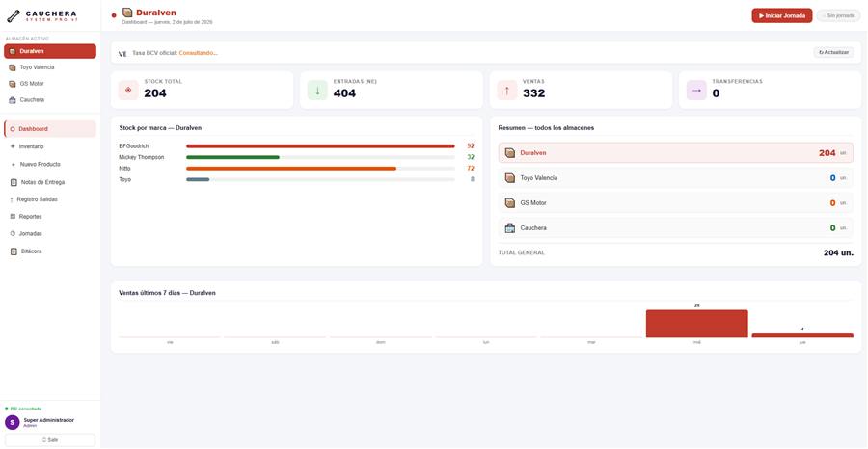Click the Iniciar Jornada button

[x=781, y=15]
